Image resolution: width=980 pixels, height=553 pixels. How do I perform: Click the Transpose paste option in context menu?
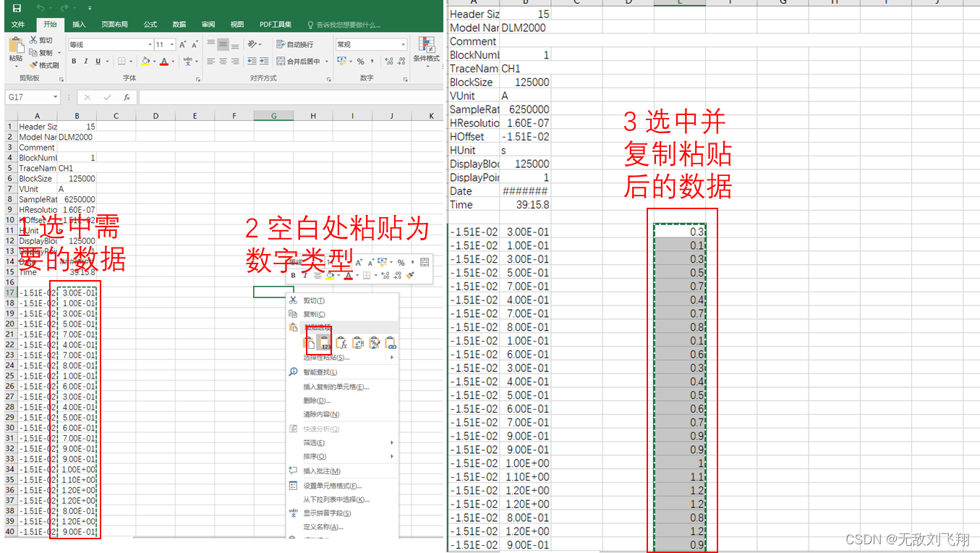[359, 342]
